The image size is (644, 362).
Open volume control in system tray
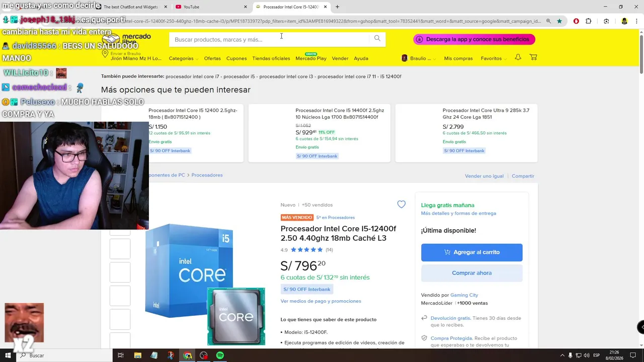tap(587, 355)
